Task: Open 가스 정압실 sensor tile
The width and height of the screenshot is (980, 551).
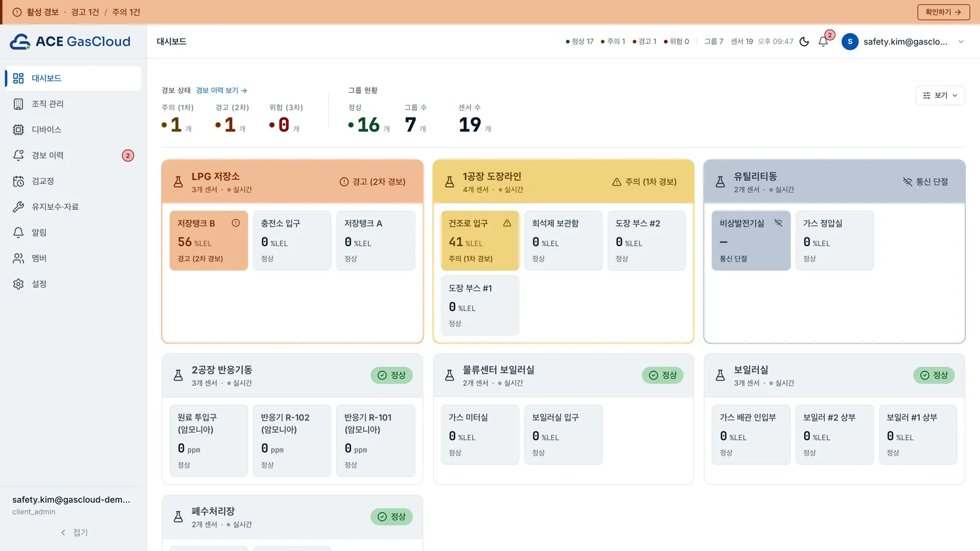Action: click(835, 241)
